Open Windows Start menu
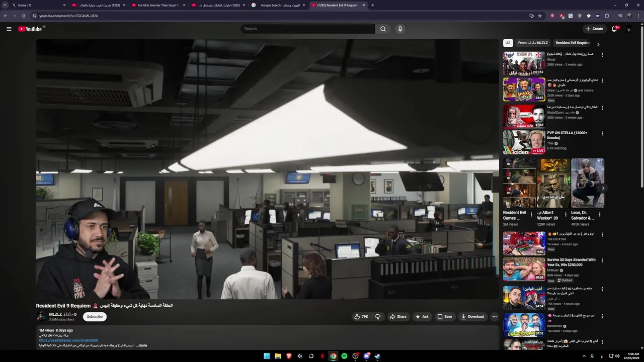 [x=267, y=356]
